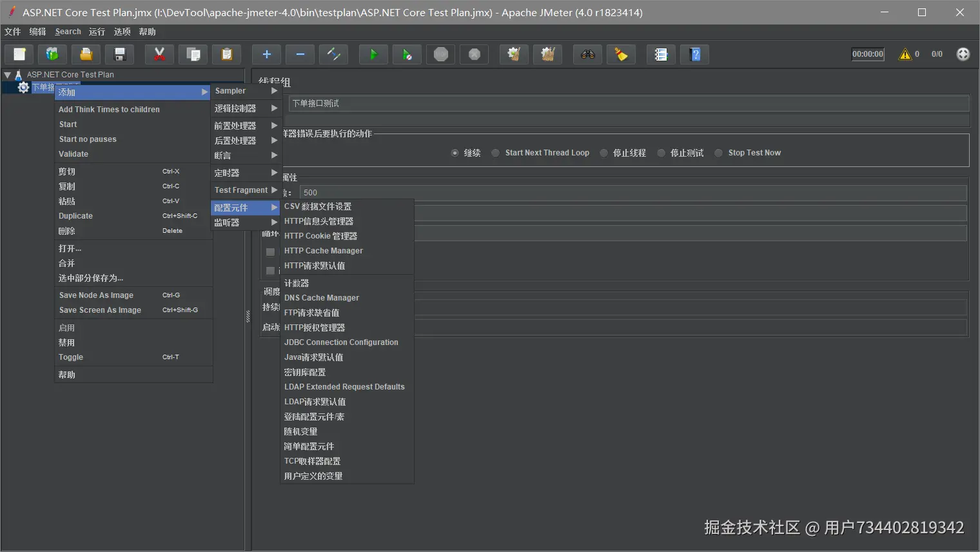The image size is (980, 552).
Task: Open the Search menu
Action: (x=68, y=32)
